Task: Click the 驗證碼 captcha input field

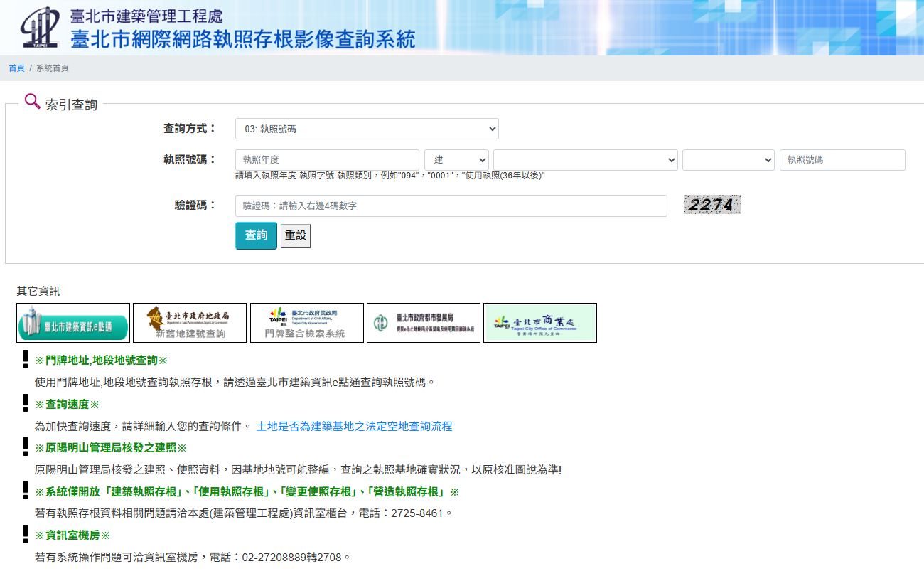Action: click(x=451, y=206)
